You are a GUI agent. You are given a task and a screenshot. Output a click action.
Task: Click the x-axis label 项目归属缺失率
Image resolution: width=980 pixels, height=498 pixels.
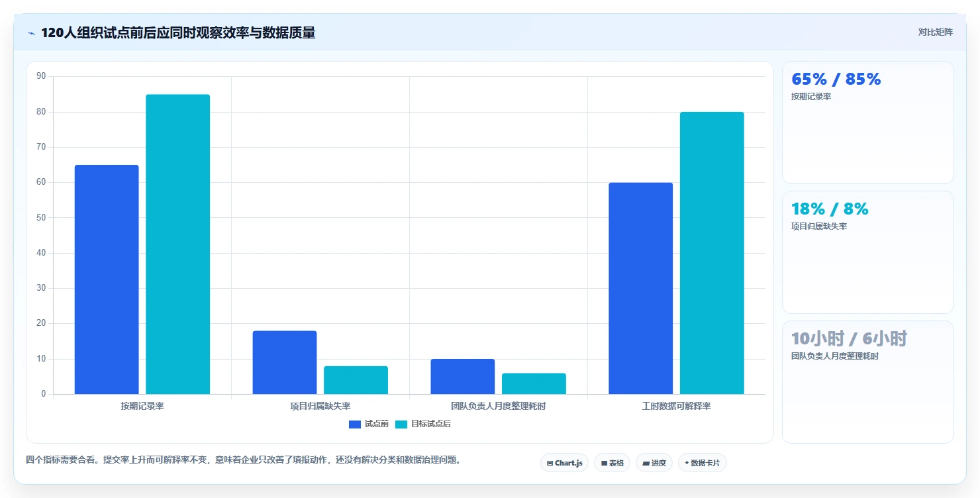click(320, 406)
